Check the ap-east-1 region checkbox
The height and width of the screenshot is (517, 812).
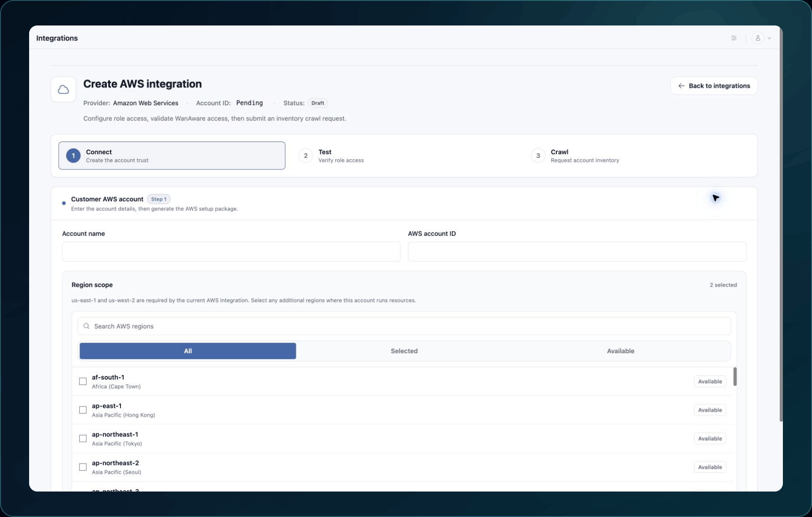[83, 410]
